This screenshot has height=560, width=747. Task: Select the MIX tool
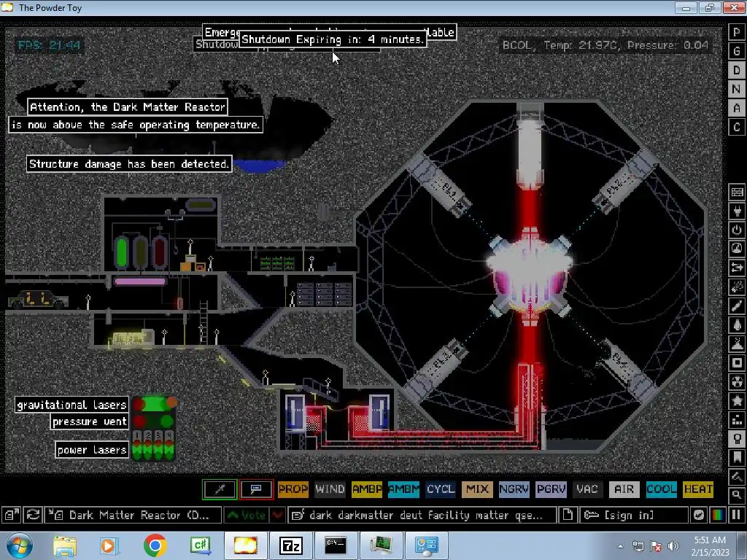click(477, 489)
